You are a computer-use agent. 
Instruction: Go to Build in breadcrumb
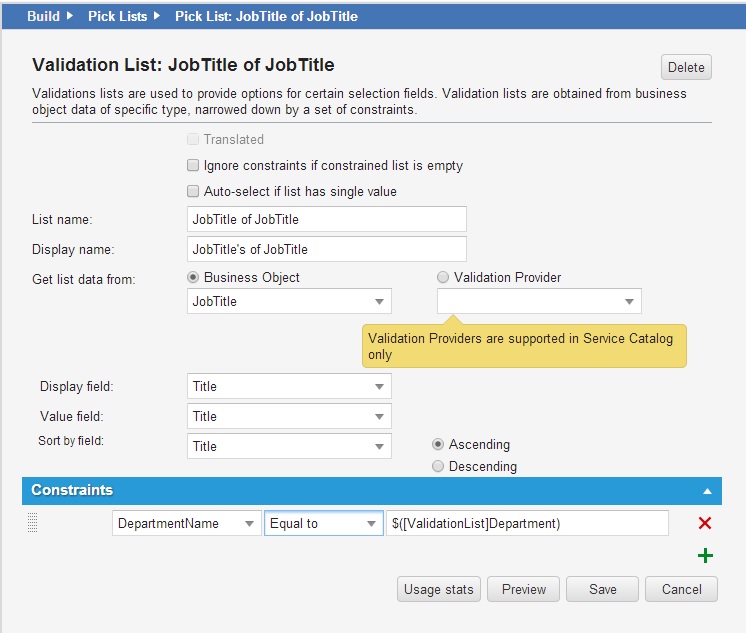43,16
